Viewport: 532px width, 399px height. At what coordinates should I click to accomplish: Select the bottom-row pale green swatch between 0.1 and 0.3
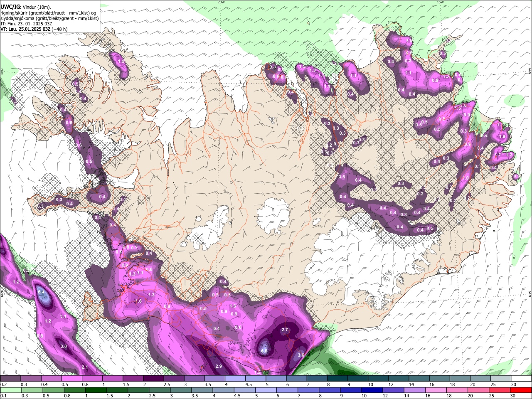[10, 390]
